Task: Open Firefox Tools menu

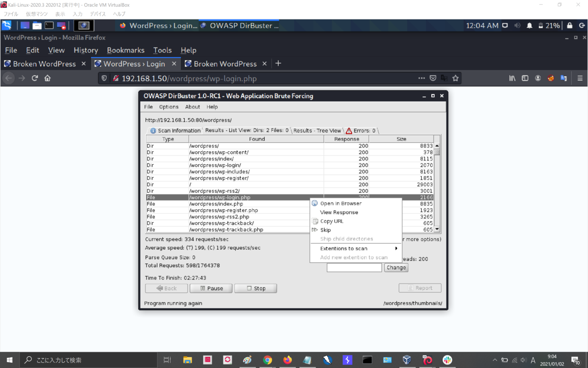Action: [162, 50]
